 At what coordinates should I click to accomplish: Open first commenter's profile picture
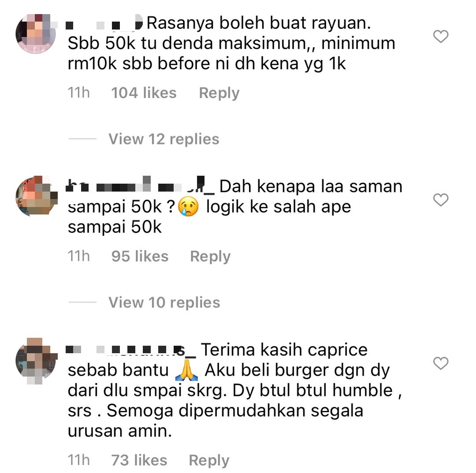click(36, 34)
